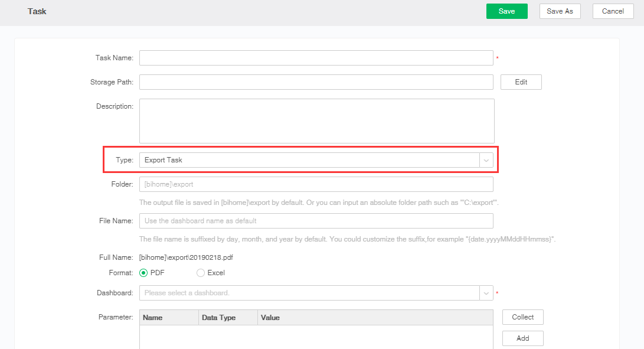Cancel the task editing

pos(613,11)
